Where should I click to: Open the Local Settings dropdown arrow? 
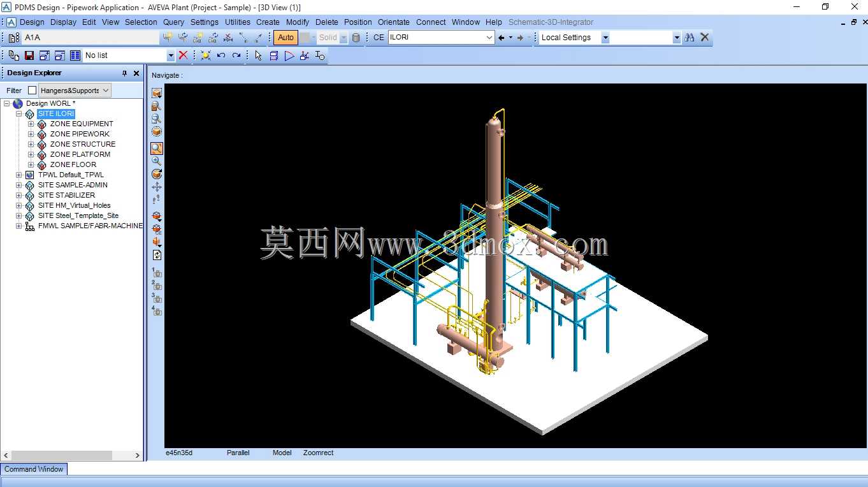[x=605, y=38]
